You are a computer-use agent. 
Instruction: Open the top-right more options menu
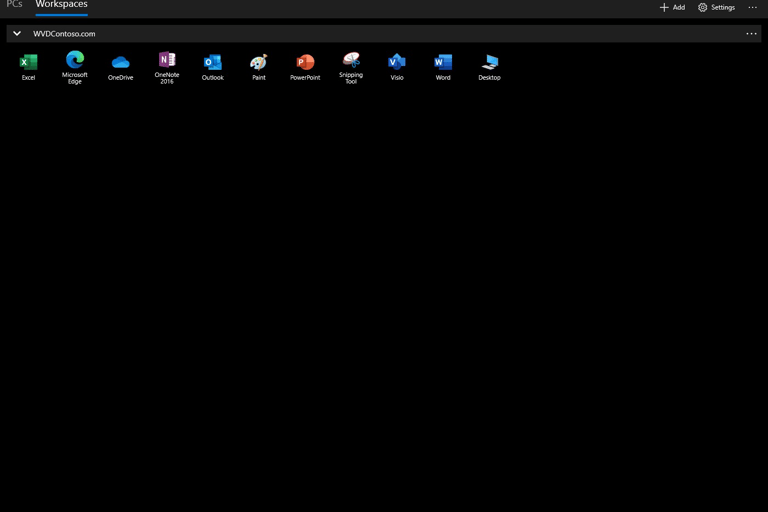[x=753, y=7]
